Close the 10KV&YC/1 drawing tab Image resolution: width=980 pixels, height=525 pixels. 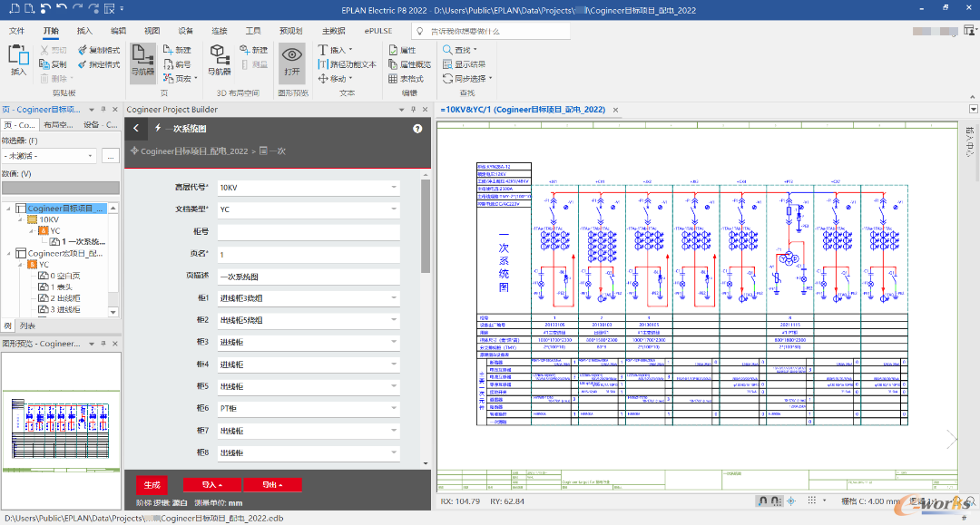pyautogui.click(x=615, y=110)
